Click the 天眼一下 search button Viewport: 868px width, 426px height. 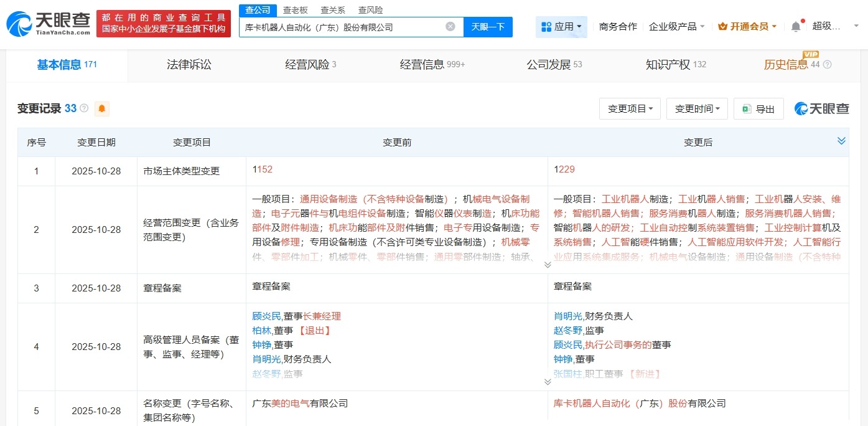[488, 26]
